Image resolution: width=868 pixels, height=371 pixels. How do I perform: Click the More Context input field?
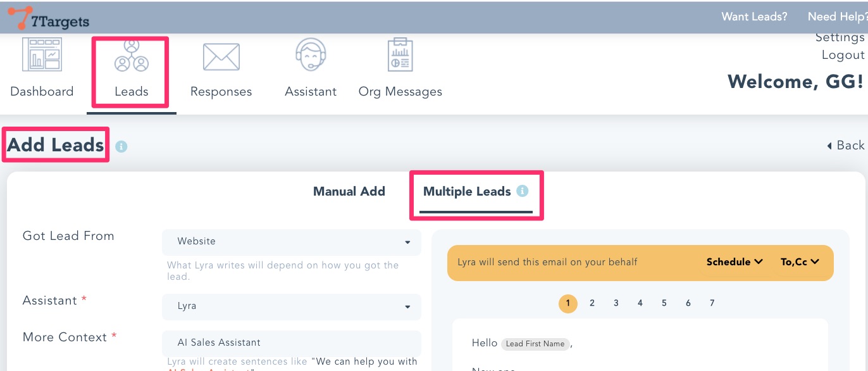click(x=291, y=343)
